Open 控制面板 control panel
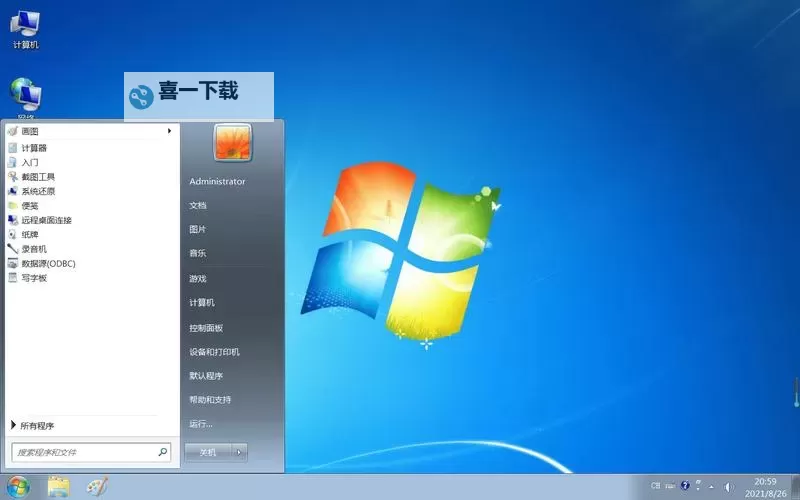 206,328
